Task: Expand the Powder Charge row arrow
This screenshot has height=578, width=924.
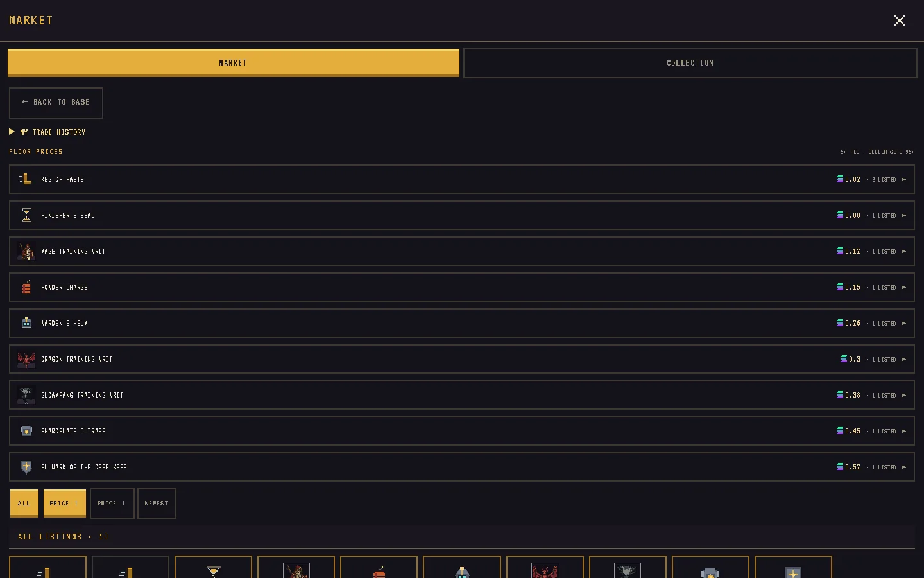Action: [904, 287]
